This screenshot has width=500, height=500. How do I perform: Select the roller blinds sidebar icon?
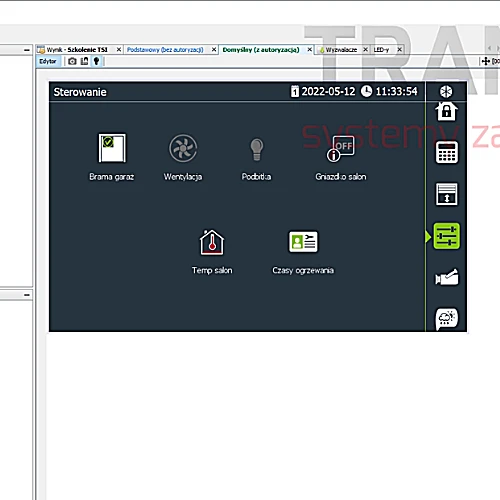click(x=447, y=194)
